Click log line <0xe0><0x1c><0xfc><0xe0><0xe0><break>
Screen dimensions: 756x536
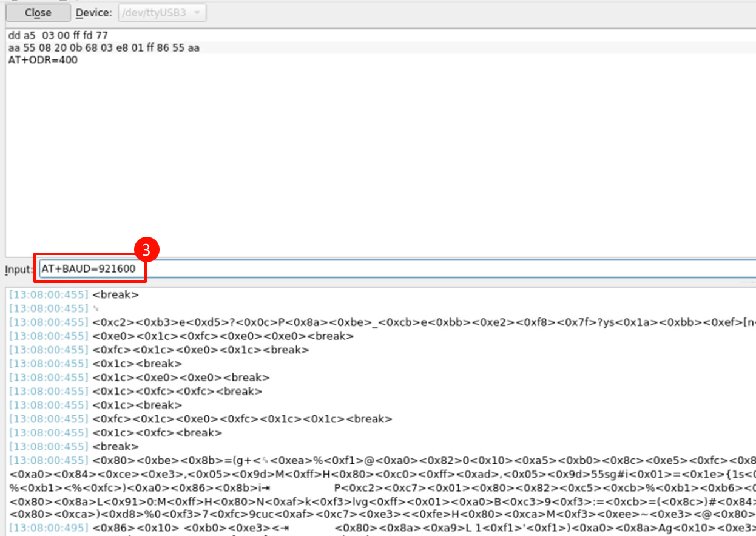coord(223,336)
